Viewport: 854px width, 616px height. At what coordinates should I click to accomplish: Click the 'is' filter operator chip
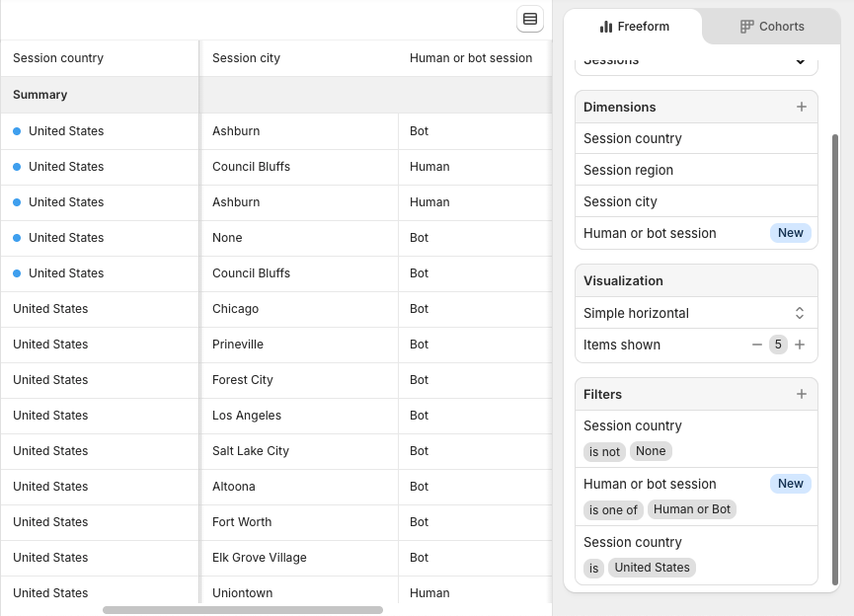point(593,568)
